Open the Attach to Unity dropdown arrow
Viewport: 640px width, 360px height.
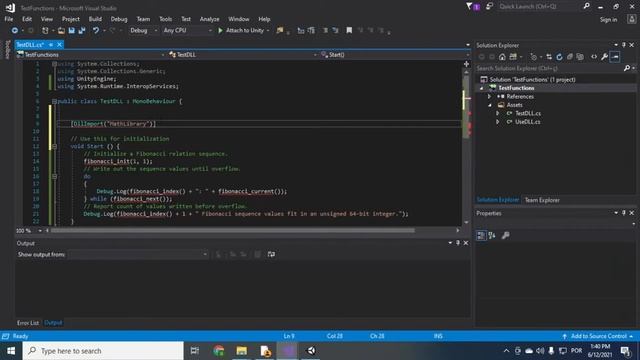268,31
